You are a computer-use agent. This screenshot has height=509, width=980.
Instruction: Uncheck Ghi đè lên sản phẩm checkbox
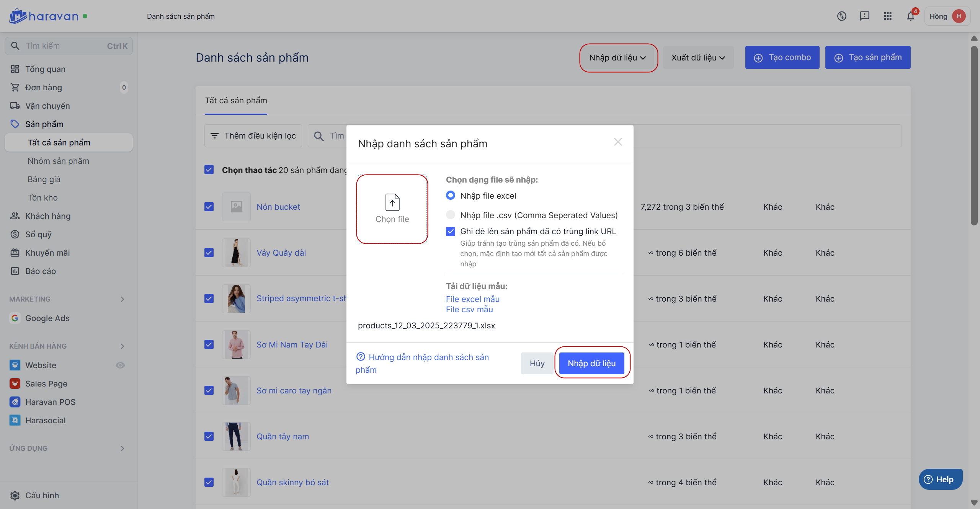click(451, 231)
